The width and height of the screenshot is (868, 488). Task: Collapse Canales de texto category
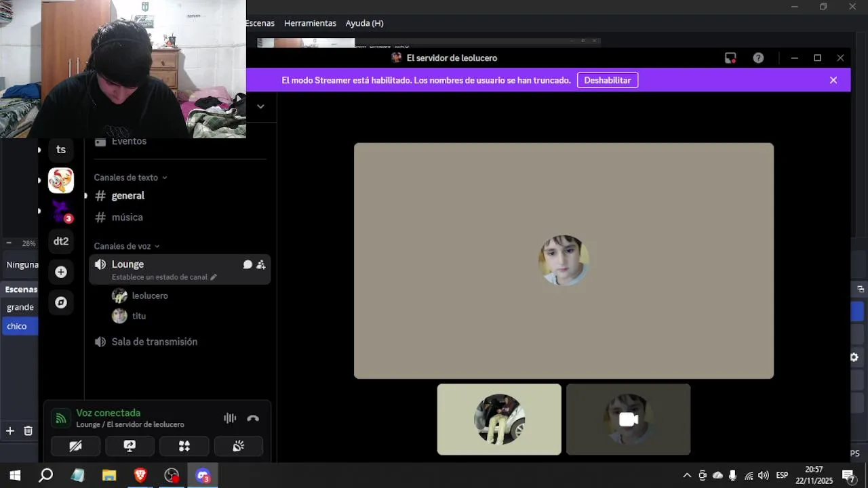(130, 178)
